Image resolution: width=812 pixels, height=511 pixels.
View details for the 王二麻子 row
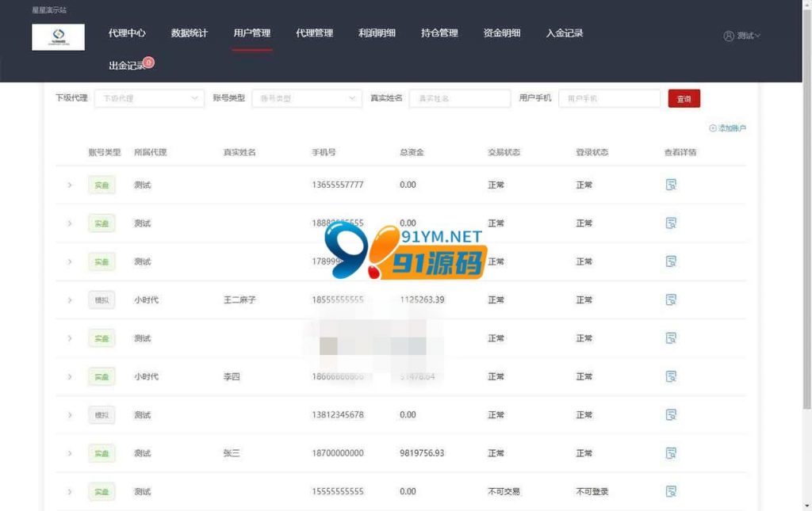[x=671, y=299]
